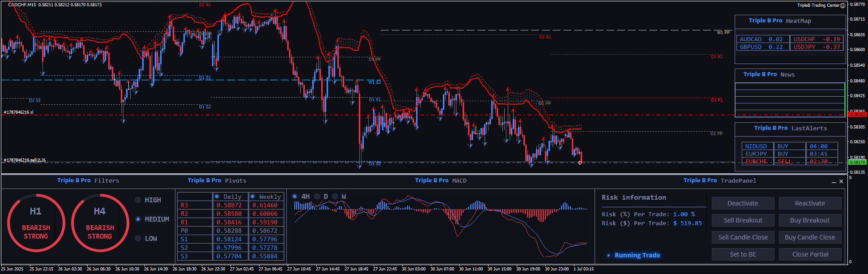Image resolution: width=868 pixels, height=274 pixels.
Task: Minimize the TradePanel with the dash icon
Action: coord(834,181)
